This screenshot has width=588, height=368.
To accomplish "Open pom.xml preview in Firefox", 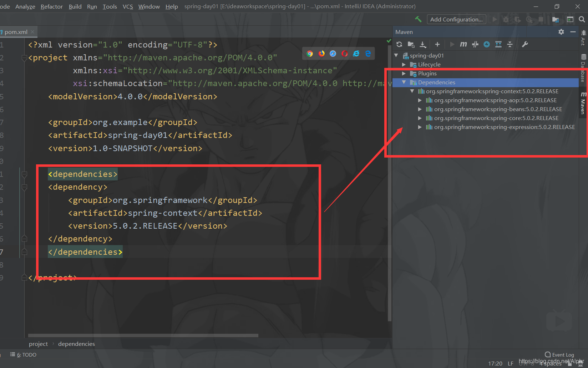I will [321, 54].
